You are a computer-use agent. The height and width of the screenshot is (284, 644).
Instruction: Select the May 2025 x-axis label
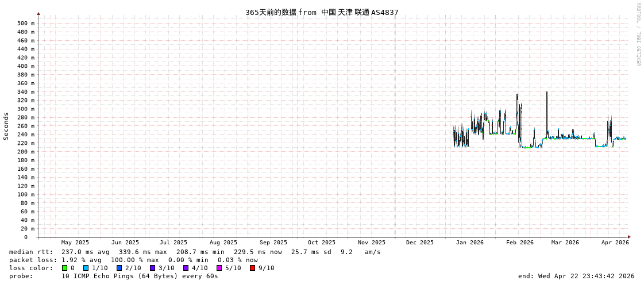75,243
